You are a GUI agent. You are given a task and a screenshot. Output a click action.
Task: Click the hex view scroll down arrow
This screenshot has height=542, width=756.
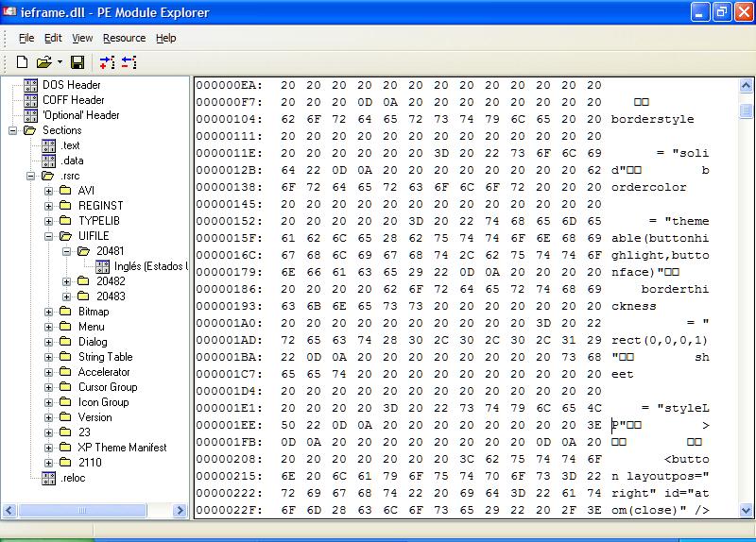[x=746, y=511]
